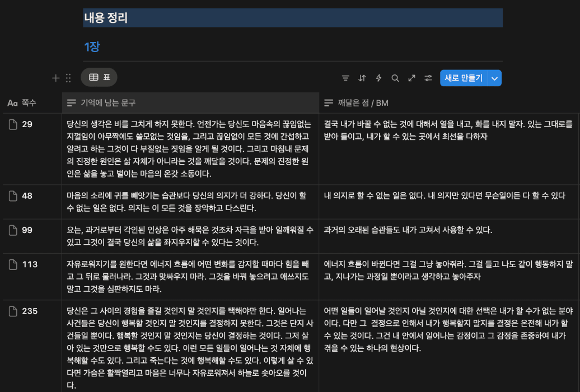Open the page icon for row 29
This screenshot has height=392, width=580.
pos(12,124)
